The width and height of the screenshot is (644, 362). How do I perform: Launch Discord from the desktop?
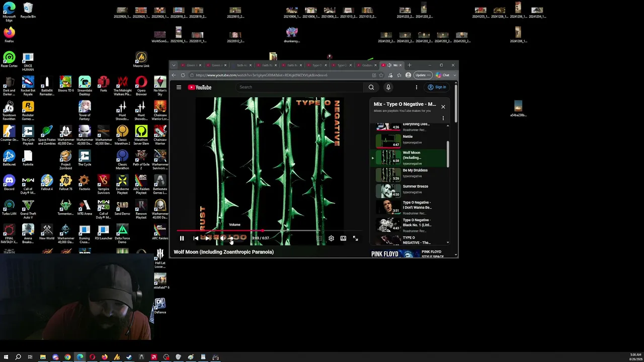(9, 183)
